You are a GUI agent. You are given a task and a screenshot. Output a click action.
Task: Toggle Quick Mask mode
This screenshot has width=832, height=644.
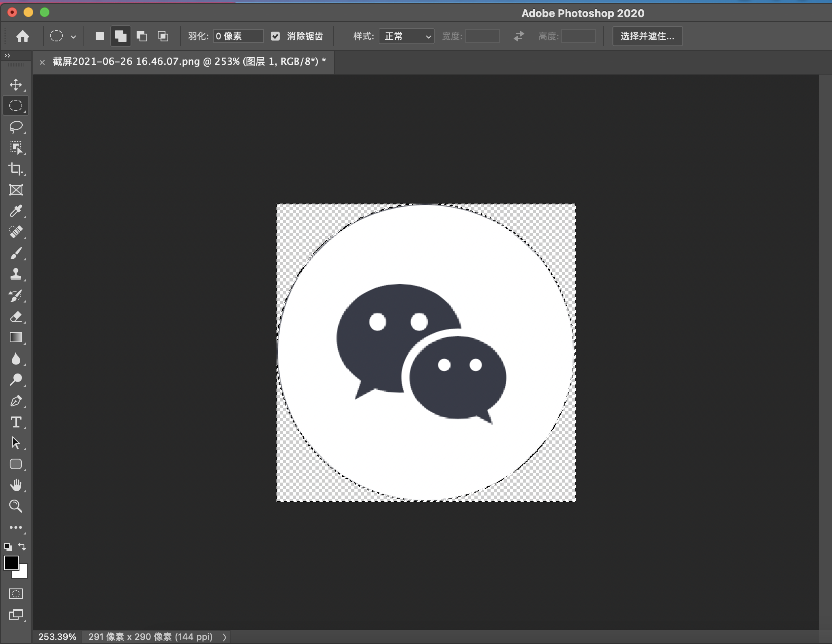pyautogui.click(x=16, y=594)
